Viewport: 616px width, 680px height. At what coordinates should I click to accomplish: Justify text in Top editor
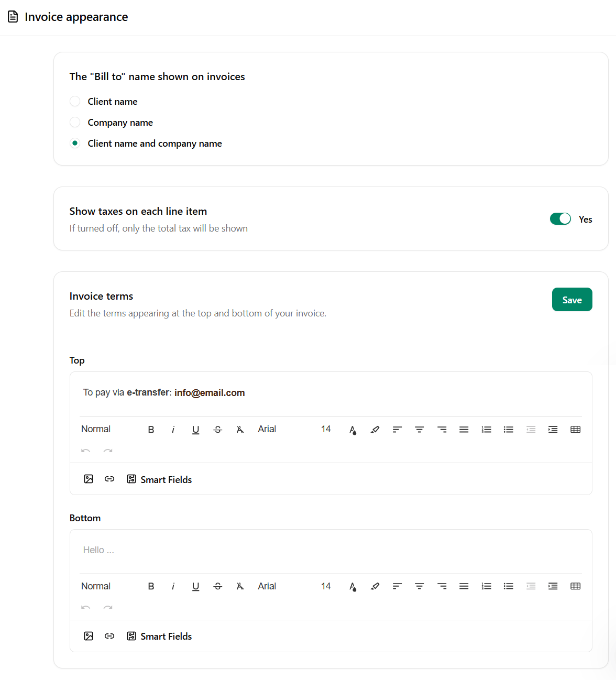pyautogui.click(x=464, y=430)
